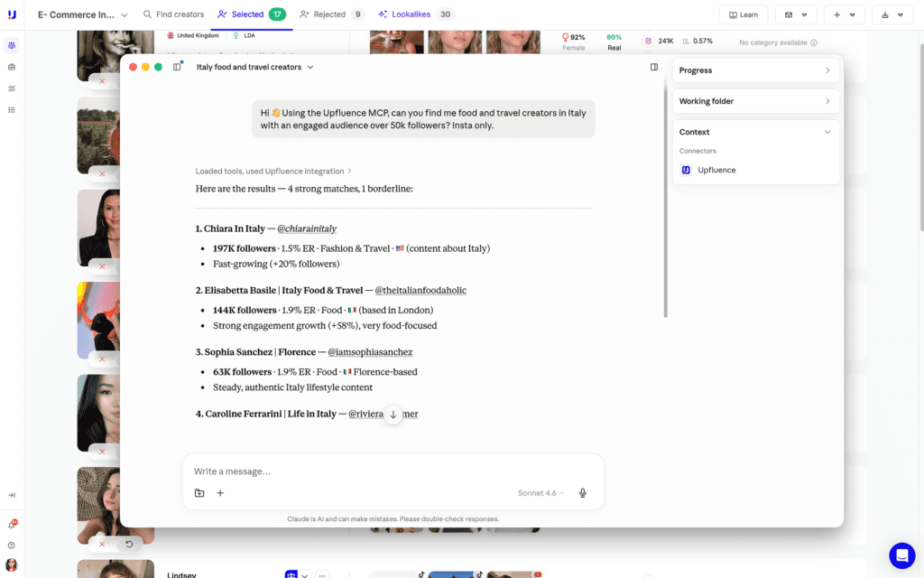This screenshot has height=578, width=924.
Task: Click the microphone icon in Claude chat
Action: 582,493
